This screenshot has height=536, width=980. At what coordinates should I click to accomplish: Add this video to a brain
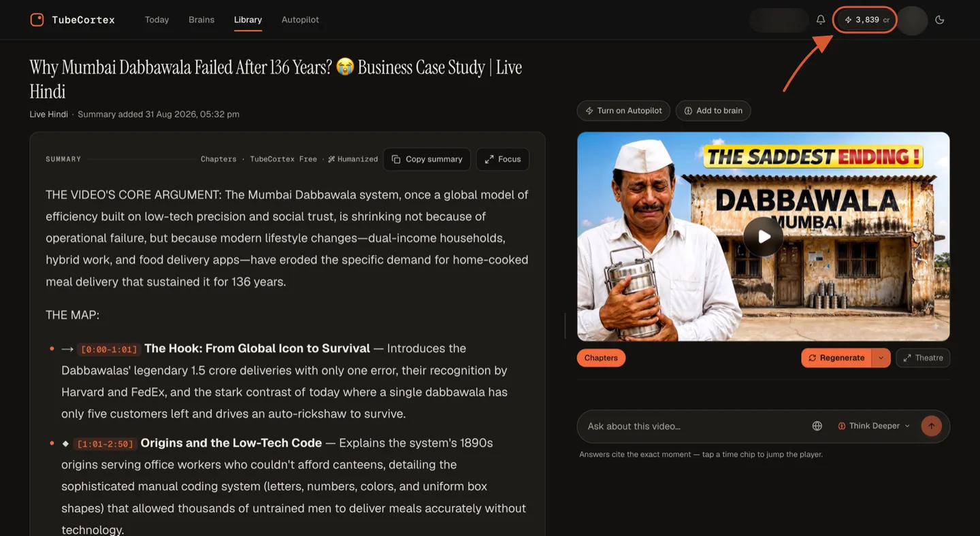(x=713, y=111)
